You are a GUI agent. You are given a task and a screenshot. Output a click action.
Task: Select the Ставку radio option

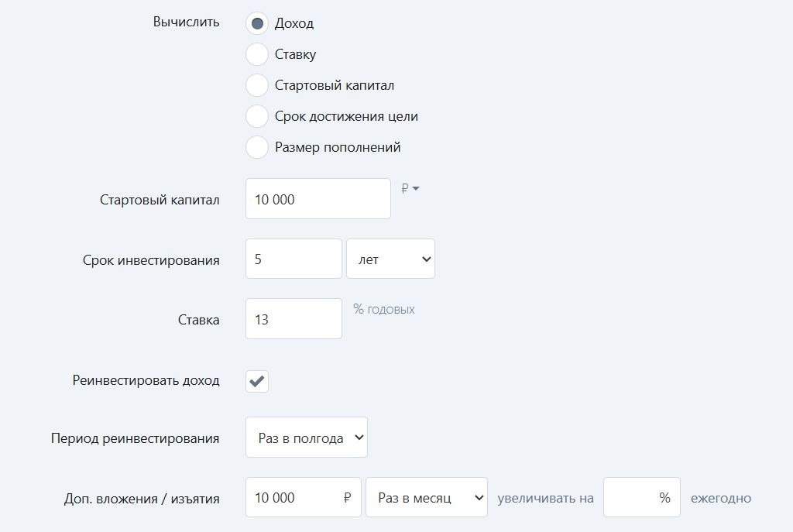[257, 54]
